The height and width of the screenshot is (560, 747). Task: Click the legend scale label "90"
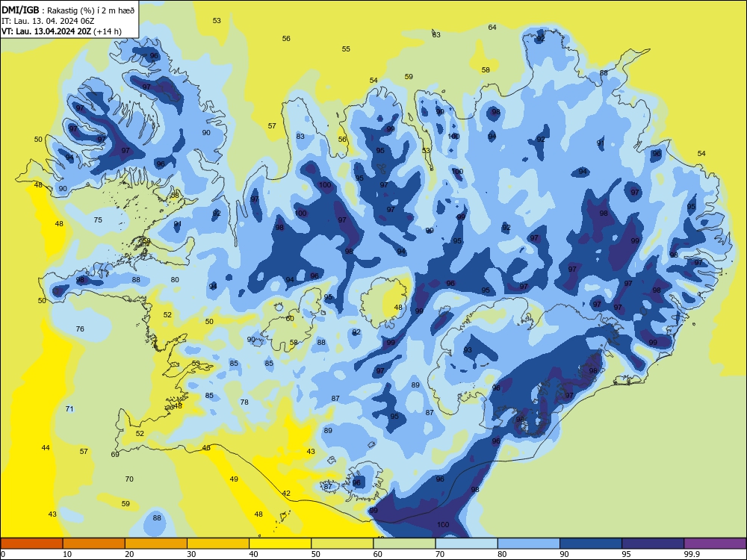565,554
